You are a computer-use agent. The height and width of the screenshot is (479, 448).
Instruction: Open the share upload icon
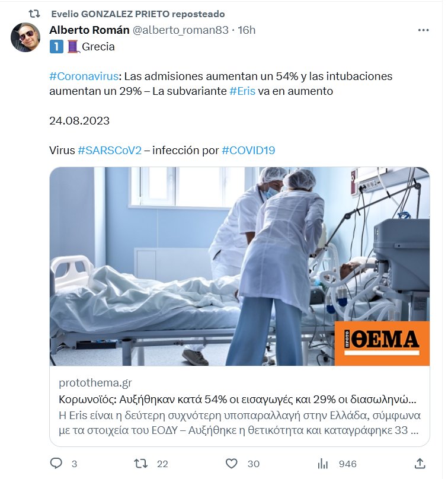[420, 464]
